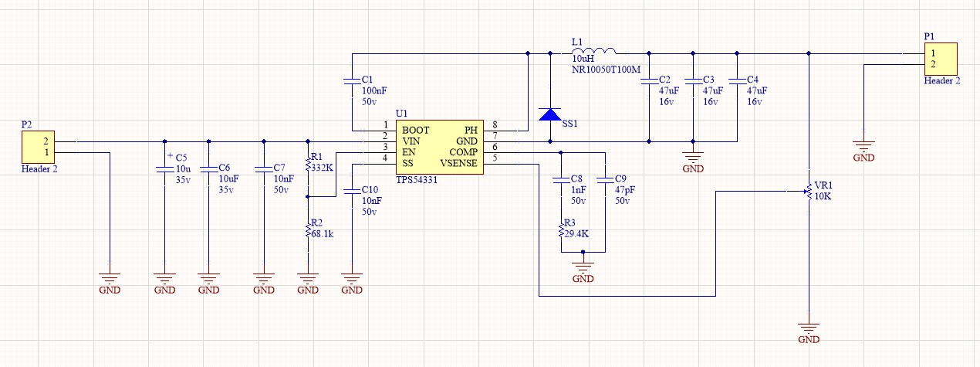Click the capacitor C2 47uF symbol
Image resolution: width=980 pixels, height=367 pixels.
pos(649,80)
